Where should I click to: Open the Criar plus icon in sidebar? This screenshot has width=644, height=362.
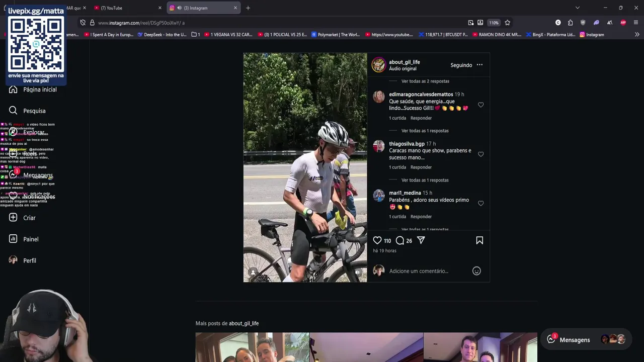click(x=13, y=218)
